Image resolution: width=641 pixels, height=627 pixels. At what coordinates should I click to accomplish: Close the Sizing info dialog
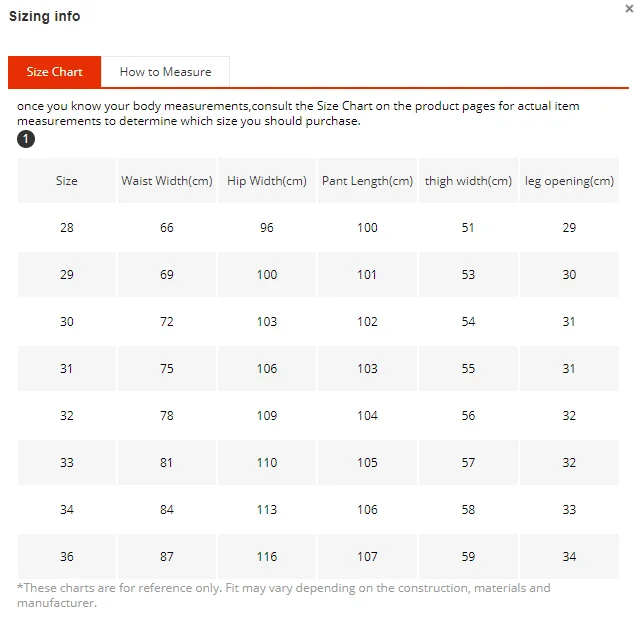click(x=629, y=8)
